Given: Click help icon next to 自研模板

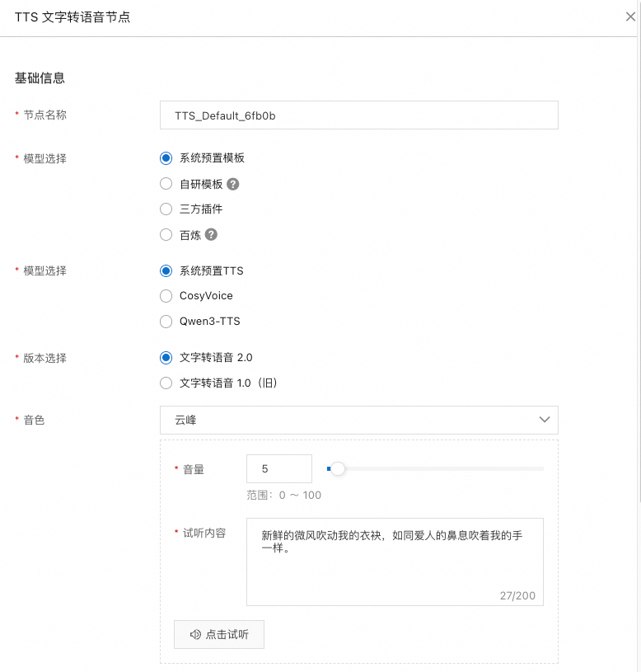Looking at the screenshot, I should coord(233,185).
